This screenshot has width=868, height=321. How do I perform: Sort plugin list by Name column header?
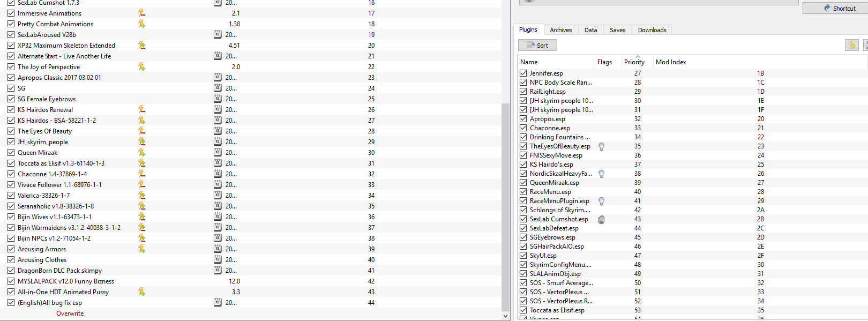point(556,62)
